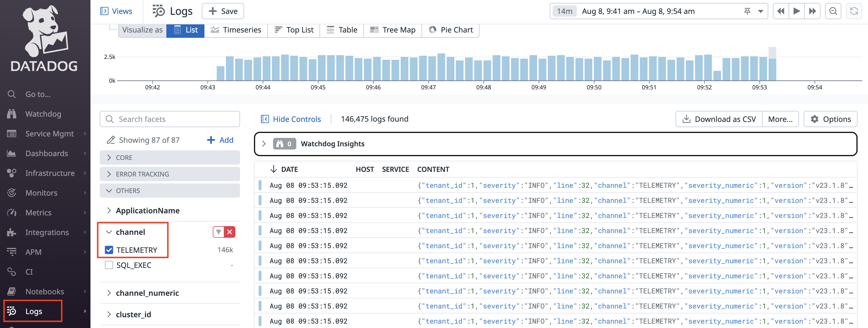Select the Integrations sidebar icon

click(12, 232)
